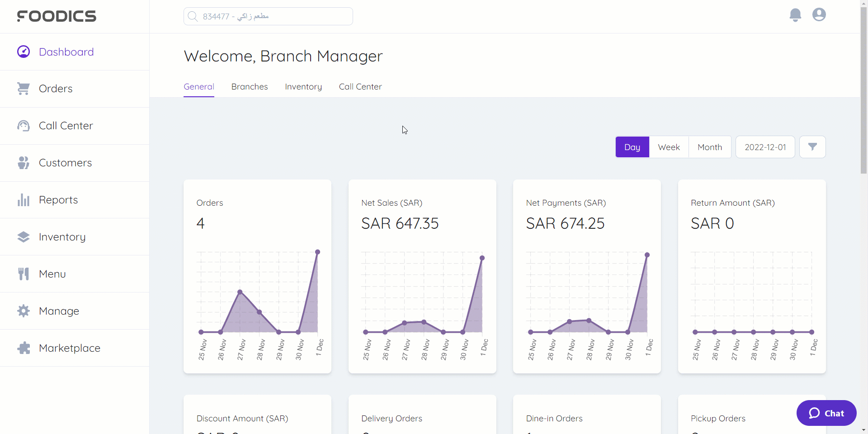Open Marketplace puzzle piece icon
Viewport: 868px width, 434px height.
24,348
